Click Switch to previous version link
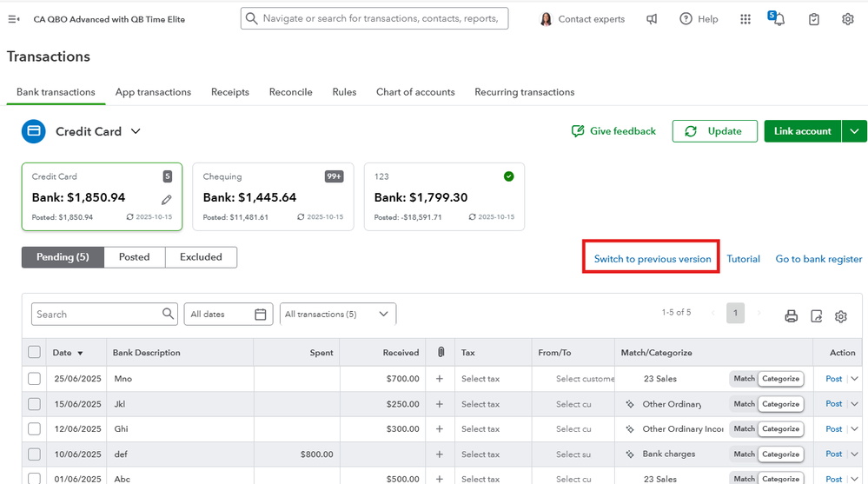Image resolution: width=868 pixels, height=484 pixels. point(652,259)
